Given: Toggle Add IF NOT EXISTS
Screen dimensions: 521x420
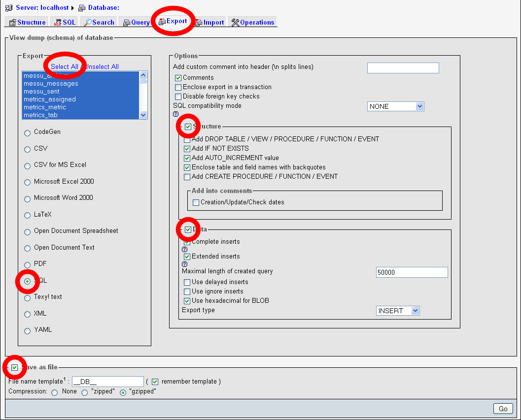Looking at the screenshot, I should coord(187,149).
